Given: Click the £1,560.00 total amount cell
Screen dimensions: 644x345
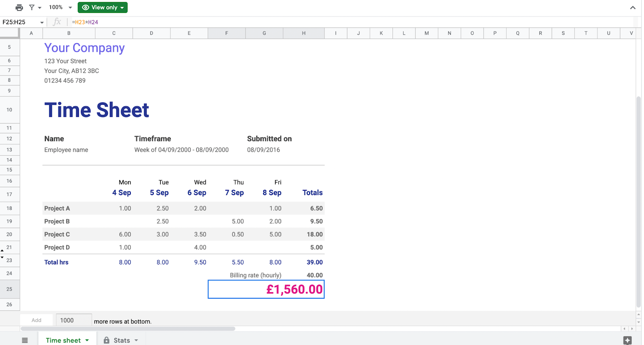Looking at the screenshot, I should click(x=266, y=289).
